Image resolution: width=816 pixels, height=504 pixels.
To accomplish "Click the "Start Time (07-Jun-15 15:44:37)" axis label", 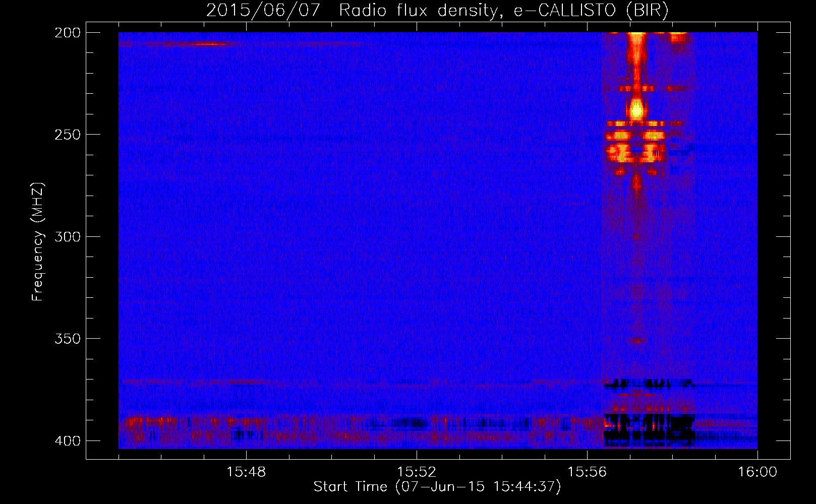I will point(437,487).
